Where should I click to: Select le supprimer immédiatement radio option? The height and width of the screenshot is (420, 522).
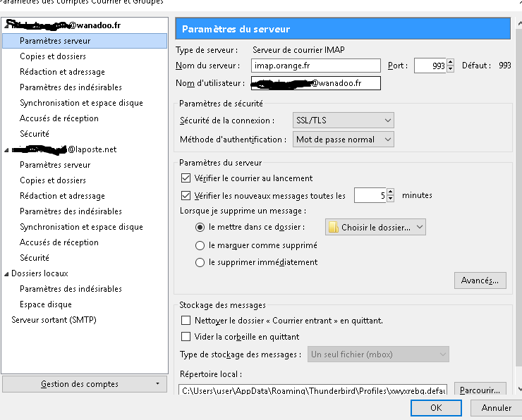click(x=200, y=262)
